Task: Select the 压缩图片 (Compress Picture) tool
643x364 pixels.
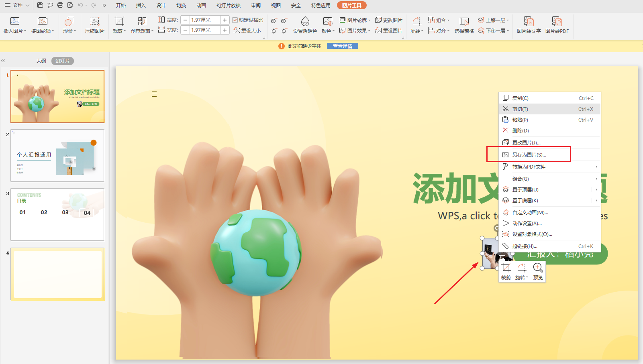Action: pyautogui.click(x=95, y=25)
